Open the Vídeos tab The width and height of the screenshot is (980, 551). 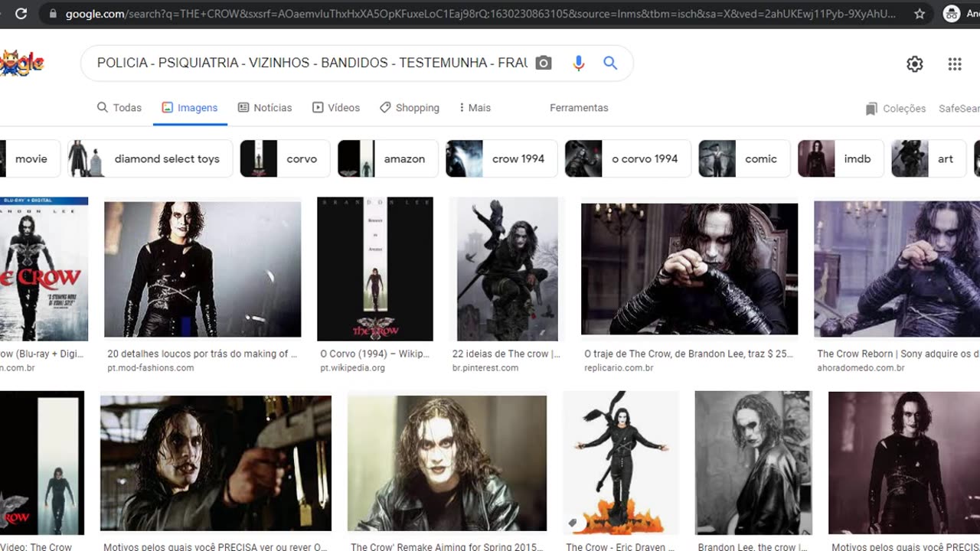pos(336,108)
